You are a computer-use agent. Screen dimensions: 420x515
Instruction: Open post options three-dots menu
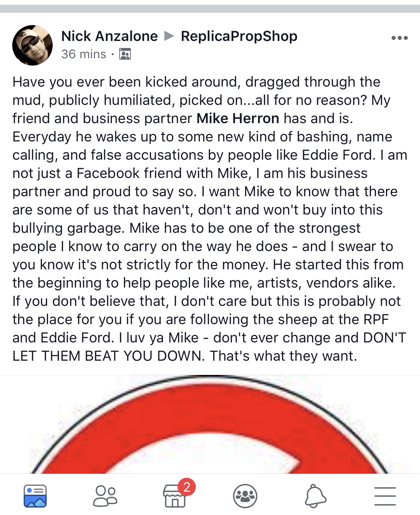(399, 38)
